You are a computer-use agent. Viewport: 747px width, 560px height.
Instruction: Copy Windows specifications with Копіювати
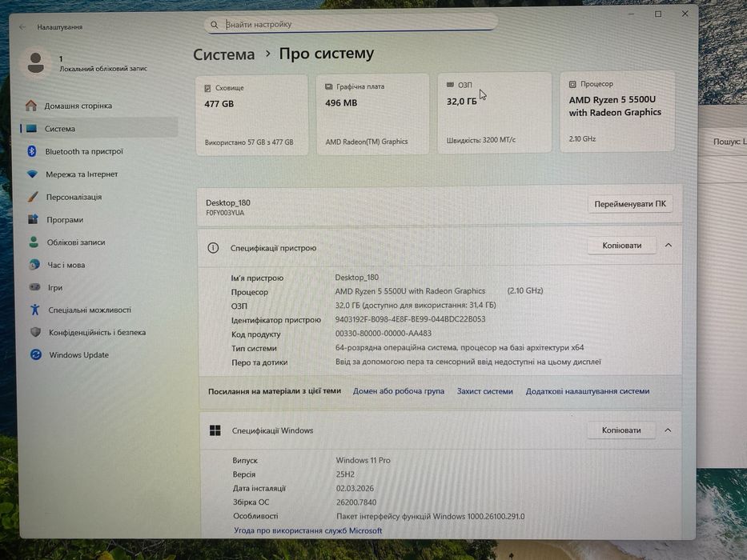click(621, 430)
